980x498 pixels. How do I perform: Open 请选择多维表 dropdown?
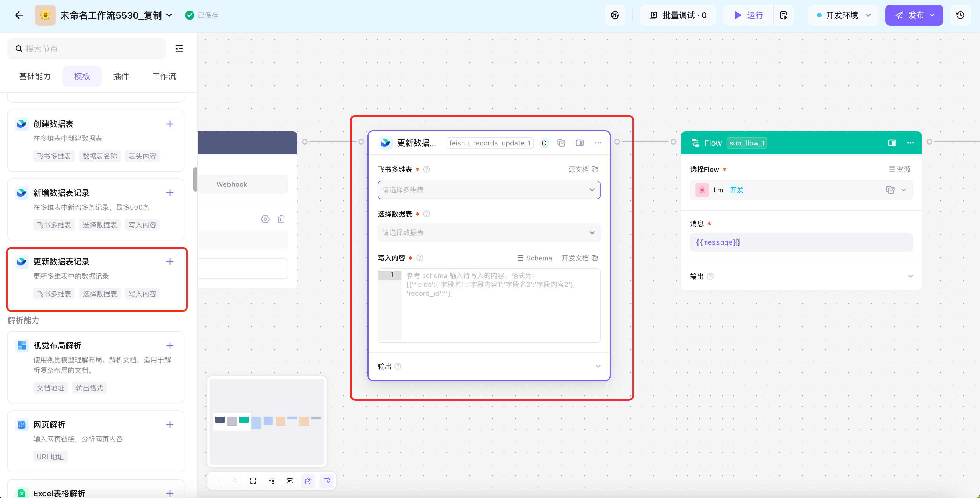pos(489,190)
